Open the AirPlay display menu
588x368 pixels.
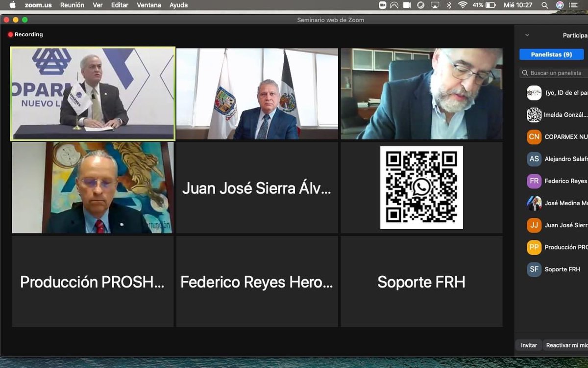pyautogui.click(x=435, y=5)
